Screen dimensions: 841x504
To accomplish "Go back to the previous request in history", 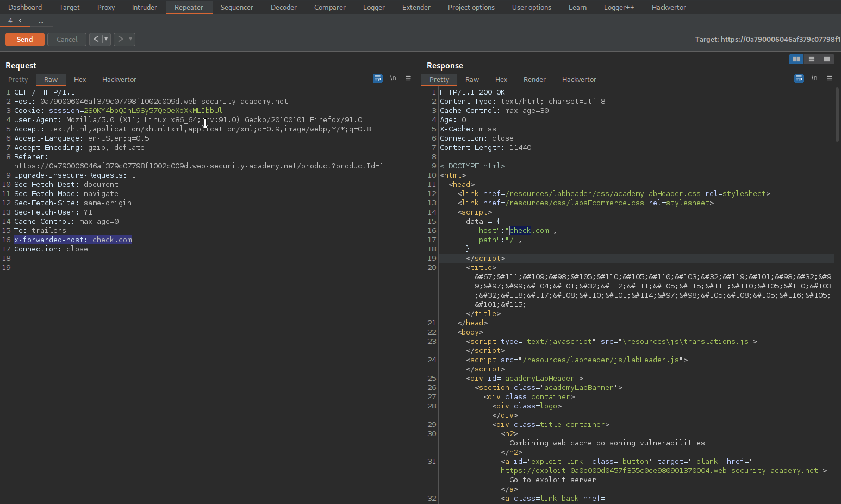I will [x=96, y=39].
